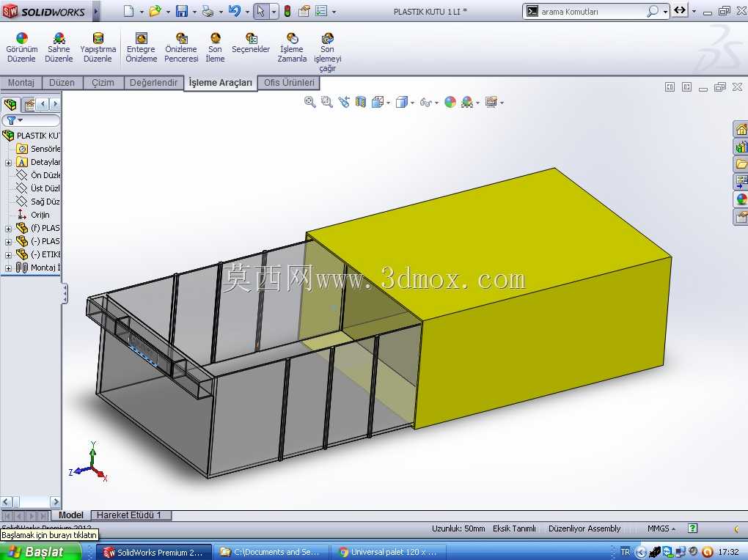The width and height of the screenshot is (748, 560).
Task: Select Sensörler folder in tree
Action: [x=38, y=149]
